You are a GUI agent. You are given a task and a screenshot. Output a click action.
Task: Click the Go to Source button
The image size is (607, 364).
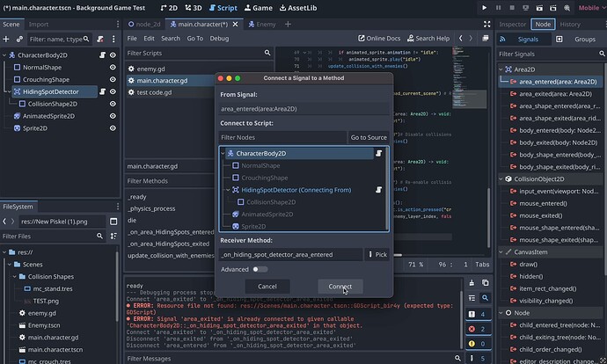coord(369,138)
